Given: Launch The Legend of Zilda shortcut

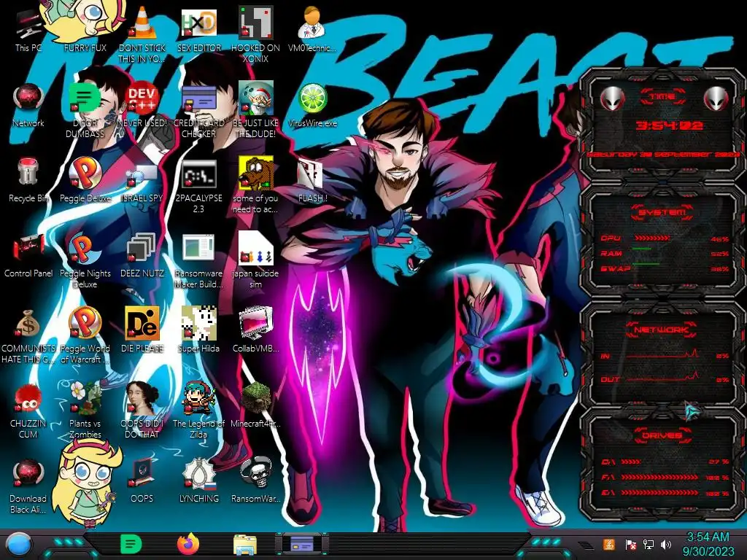Looking at the screenshot, I should [x=199, y=411].
